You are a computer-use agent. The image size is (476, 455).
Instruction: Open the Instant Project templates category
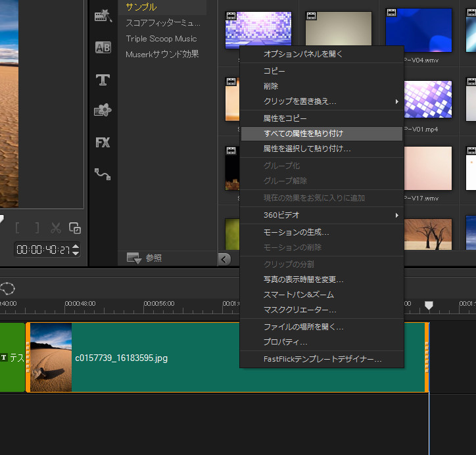[103, 16]
